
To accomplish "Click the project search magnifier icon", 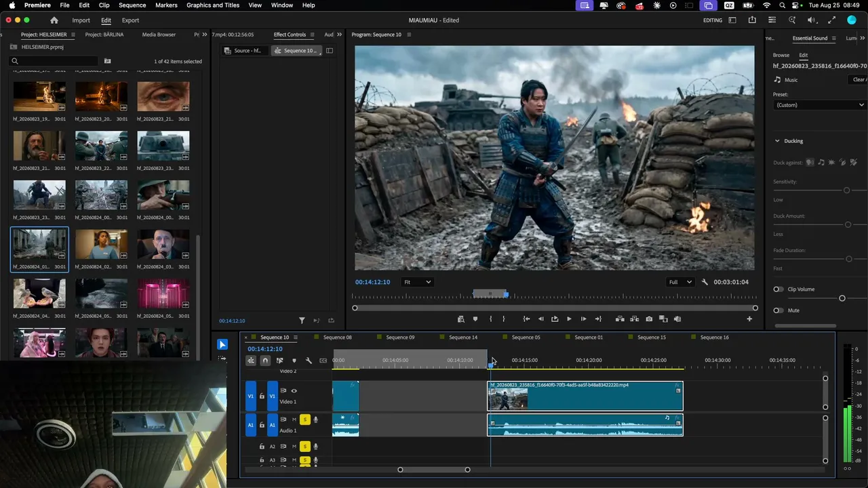I will coord(15,62).
